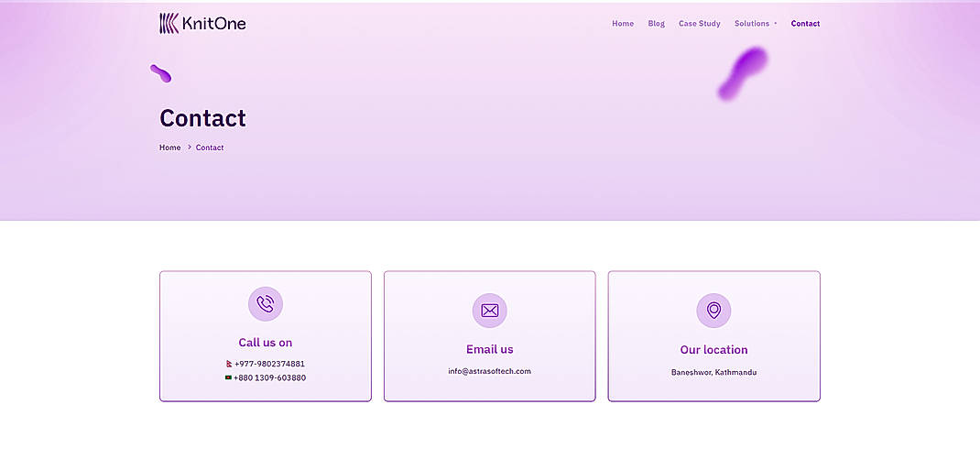980x470 pixels.
Task: Go to Case Study page
Action: pos(700,24)
